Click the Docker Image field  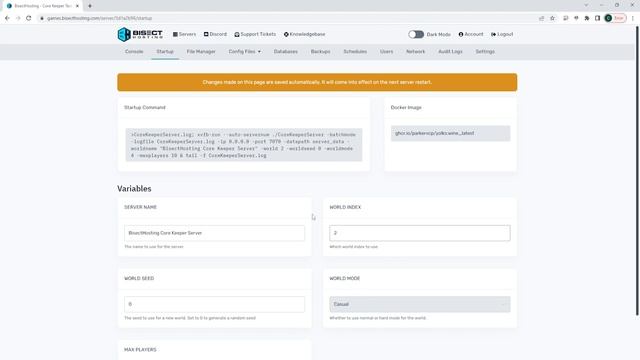[x=450, y=133]
